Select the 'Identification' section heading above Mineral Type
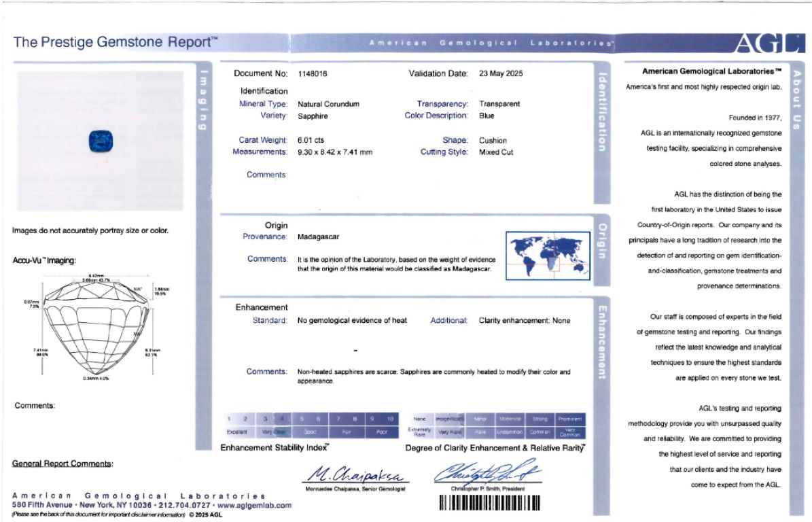The height and width of the screenshot is (522, 812). click(x=264, y=91)
